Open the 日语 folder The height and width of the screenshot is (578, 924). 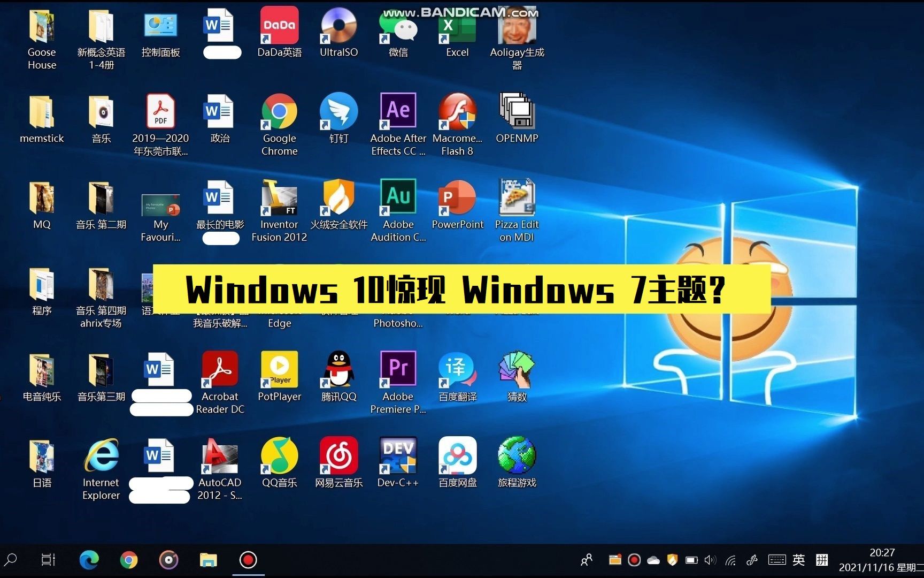click(x=42, y=464)
